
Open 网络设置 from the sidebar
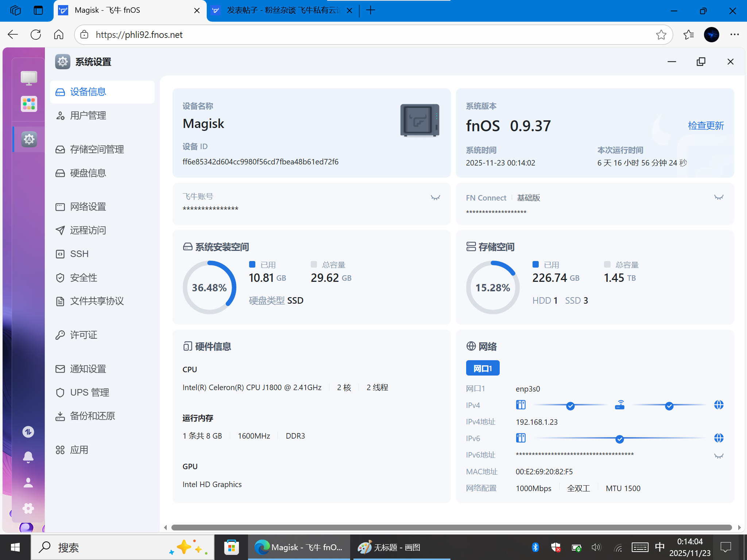(88, 207)
